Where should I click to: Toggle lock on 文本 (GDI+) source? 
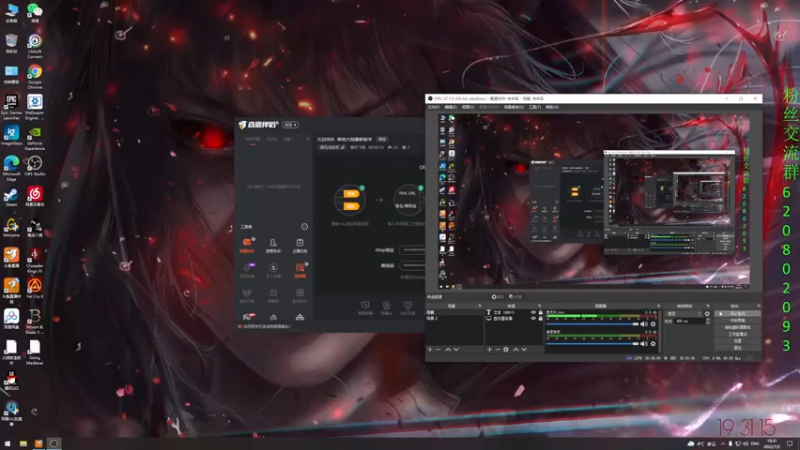tap(540, 312)
